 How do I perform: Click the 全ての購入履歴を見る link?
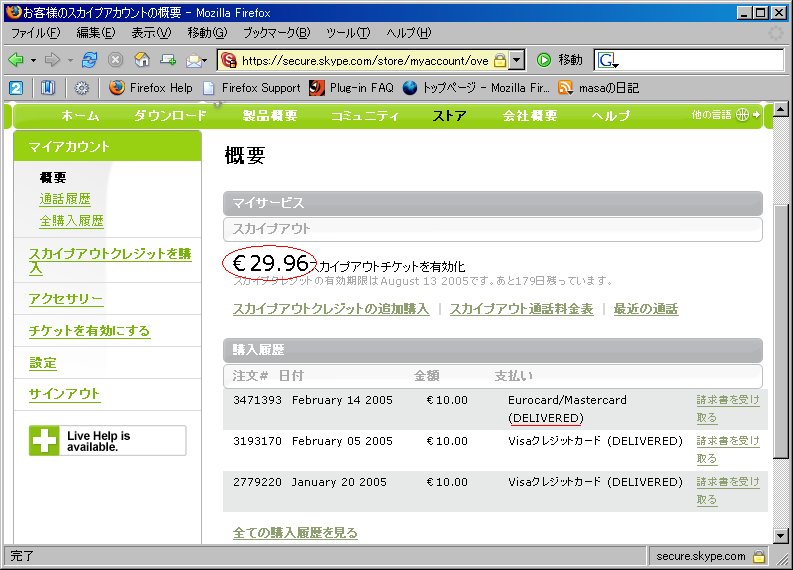pos(295,533)
